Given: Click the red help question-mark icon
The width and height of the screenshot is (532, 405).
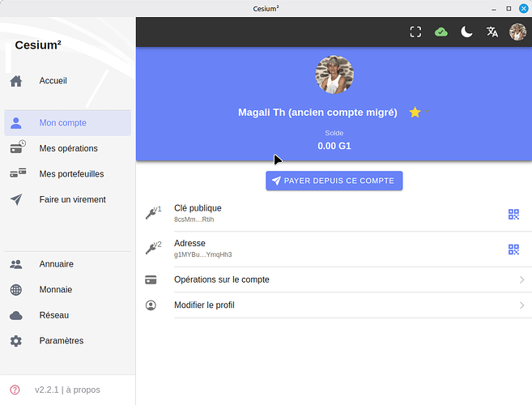Looking at the screenshot, I should [x=15, y=390].
